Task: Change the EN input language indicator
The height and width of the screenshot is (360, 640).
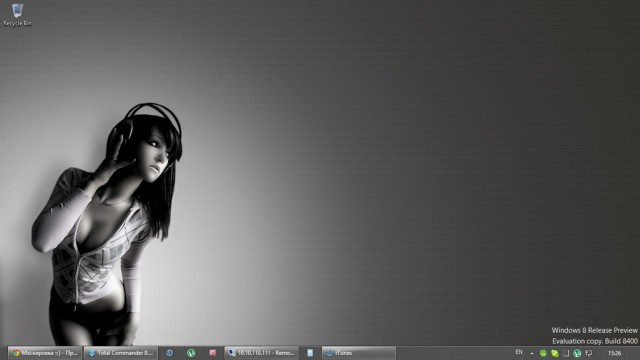Action: click(519, 352)
